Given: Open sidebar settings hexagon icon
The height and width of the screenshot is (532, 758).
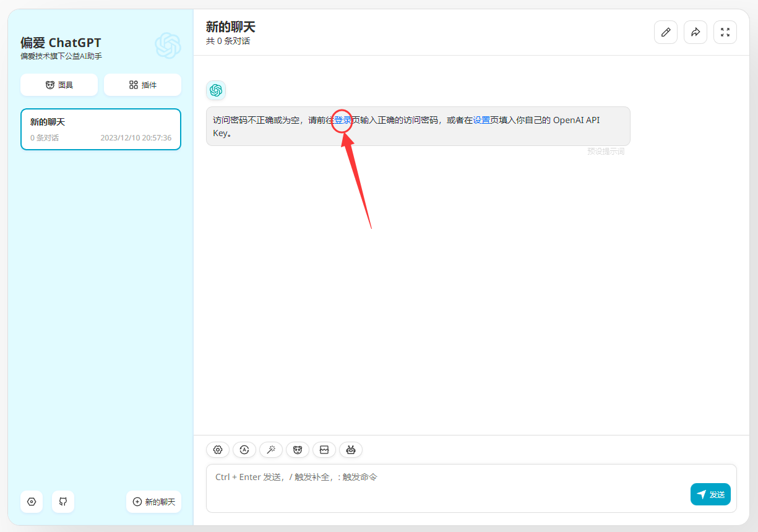Looking at the screenshot, I should pos(32,502).
